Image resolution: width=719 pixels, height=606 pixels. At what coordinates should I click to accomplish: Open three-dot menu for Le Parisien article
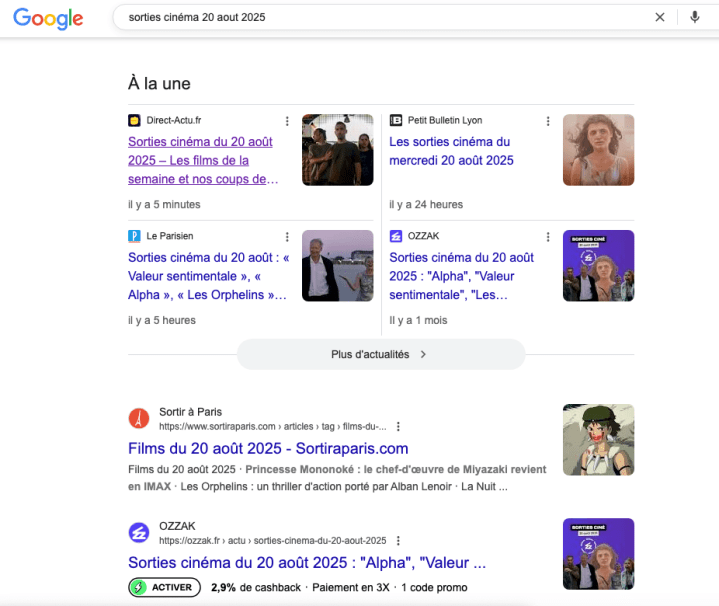tap(287, 237)
